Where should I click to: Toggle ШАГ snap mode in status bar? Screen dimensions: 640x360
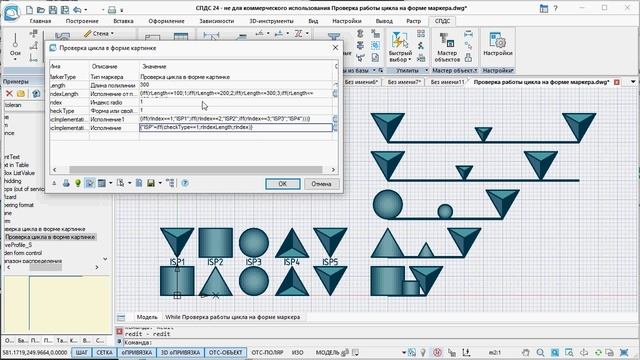click(x=82, y=352)
